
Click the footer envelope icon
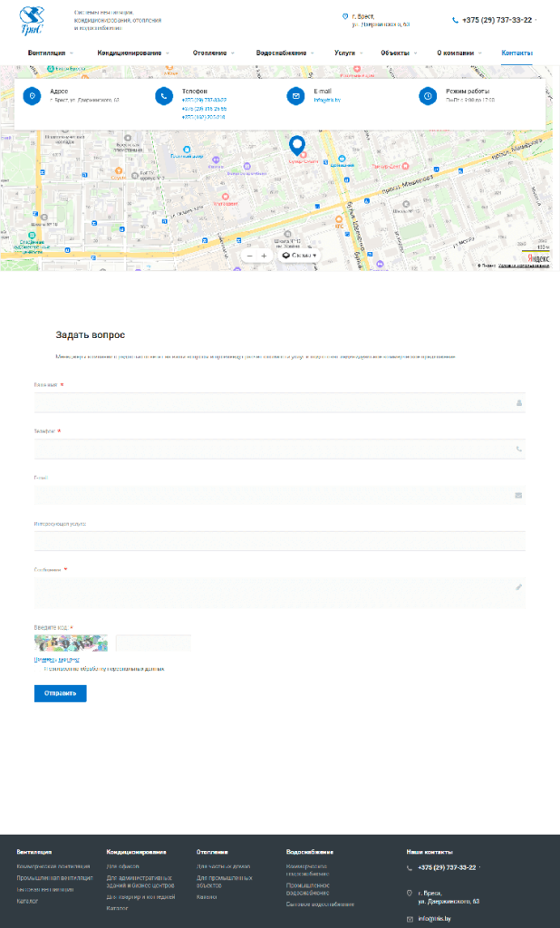click(x=410, y=919)
